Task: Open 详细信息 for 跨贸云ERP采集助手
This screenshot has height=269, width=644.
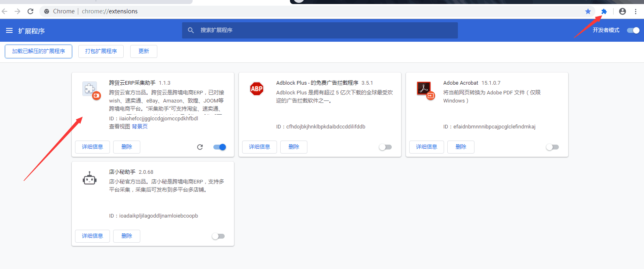Action: pyautogui.click(x=92, y=147)
